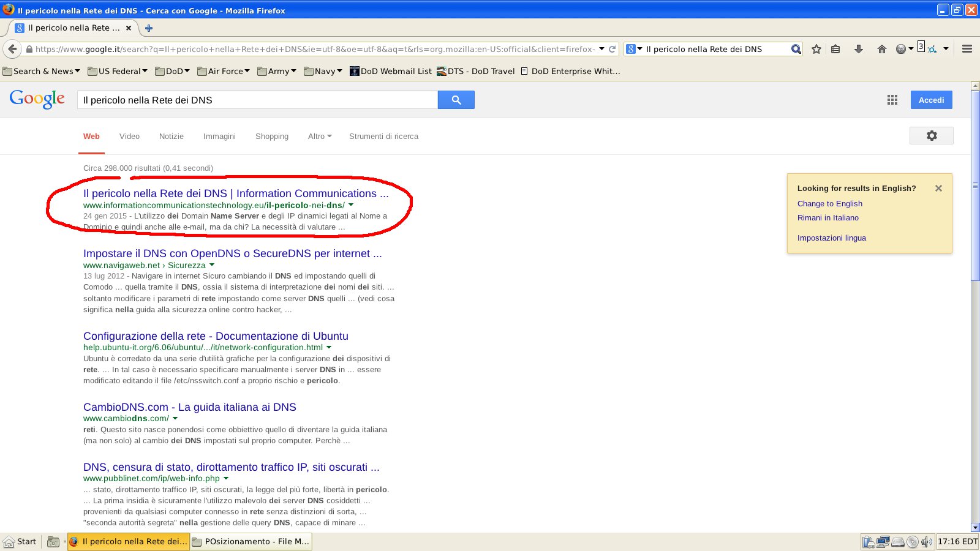Show bookmarks list icon in toolbar
This screenshot has height=551, width=980.
pyautogui.click(x=835, y=49)
